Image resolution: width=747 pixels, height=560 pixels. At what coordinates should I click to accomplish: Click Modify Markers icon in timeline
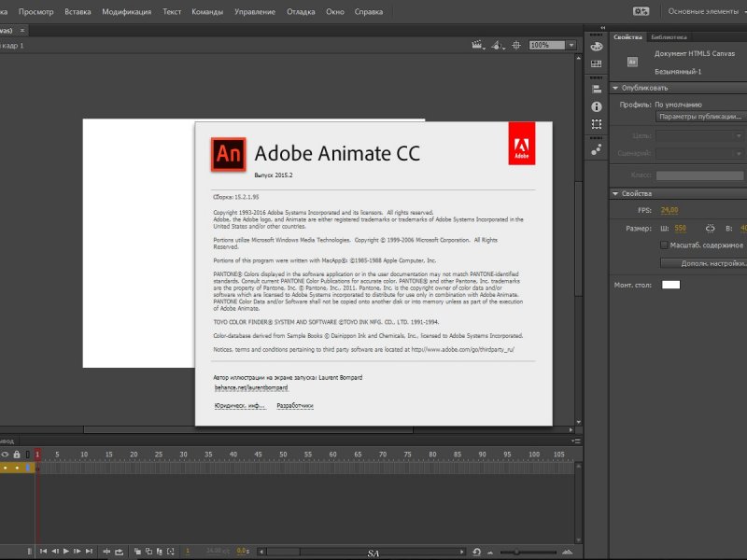coord(171,552)
